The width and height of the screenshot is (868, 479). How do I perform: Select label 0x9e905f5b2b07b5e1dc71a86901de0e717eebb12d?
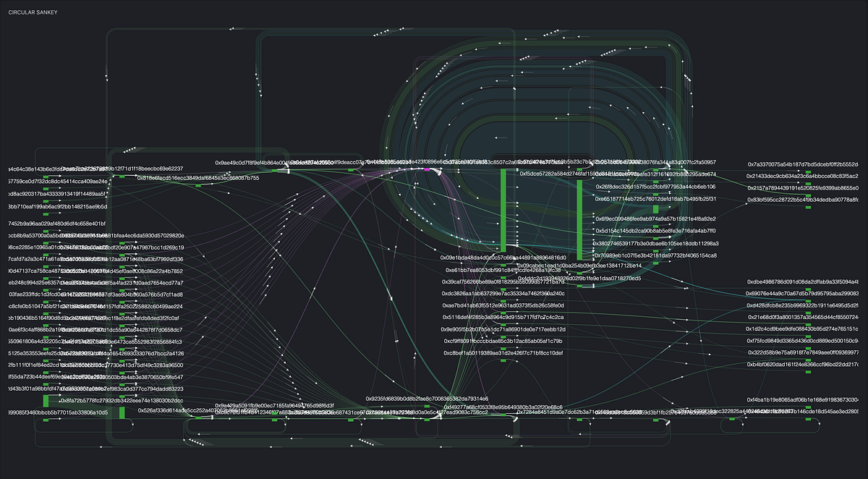coord(503,329)
